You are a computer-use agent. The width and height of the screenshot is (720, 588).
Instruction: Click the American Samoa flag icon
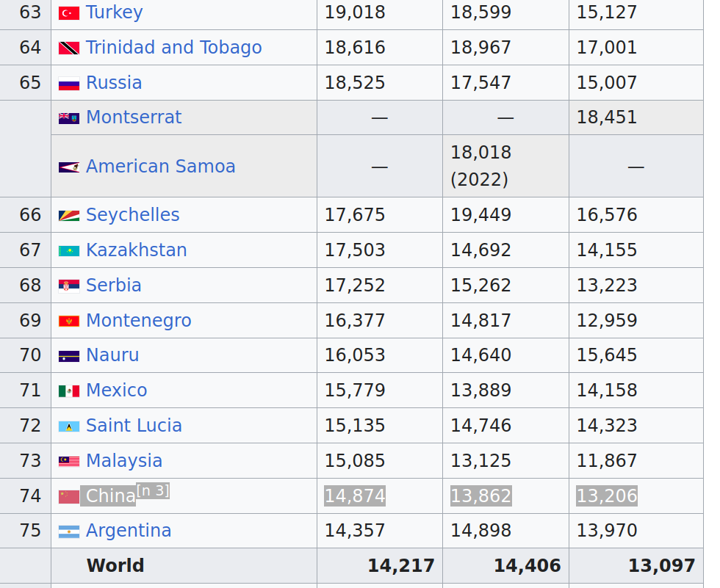[69, 167]
